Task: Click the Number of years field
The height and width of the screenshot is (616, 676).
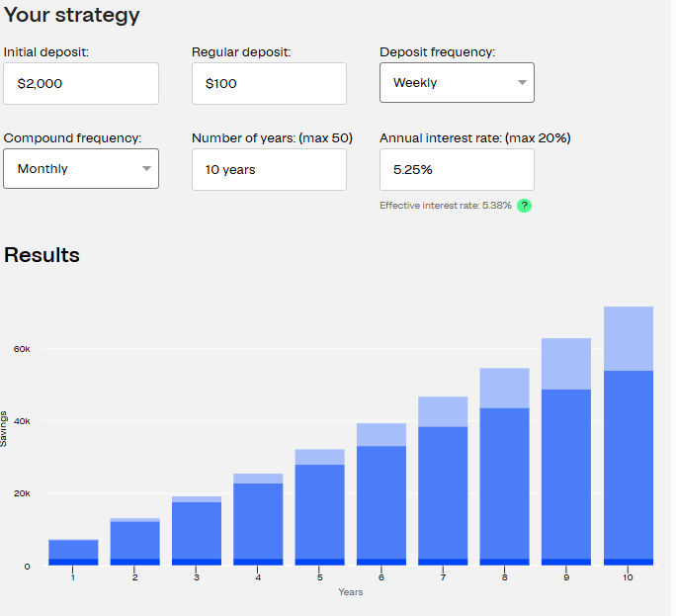Action: pos(269,170)
